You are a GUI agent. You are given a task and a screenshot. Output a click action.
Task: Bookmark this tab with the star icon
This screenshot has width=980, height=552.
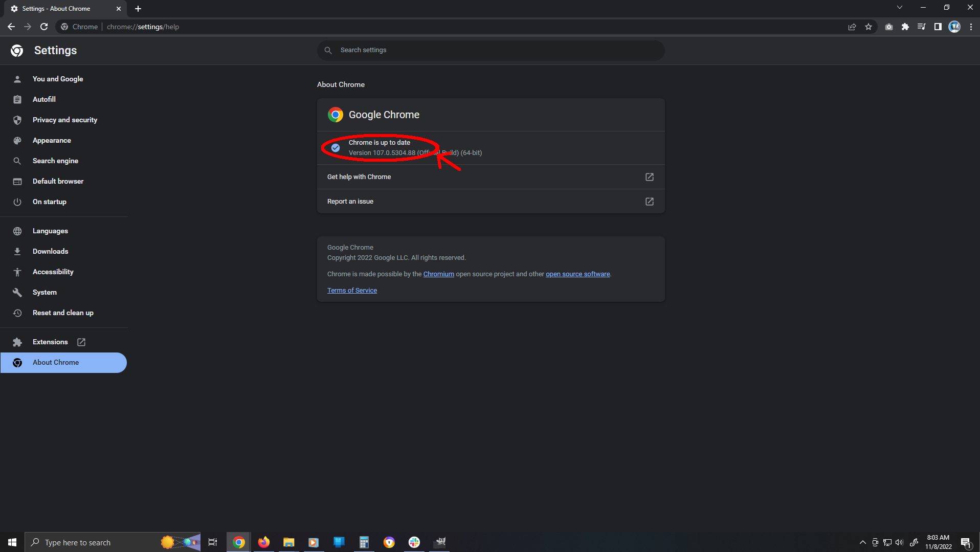868,27
